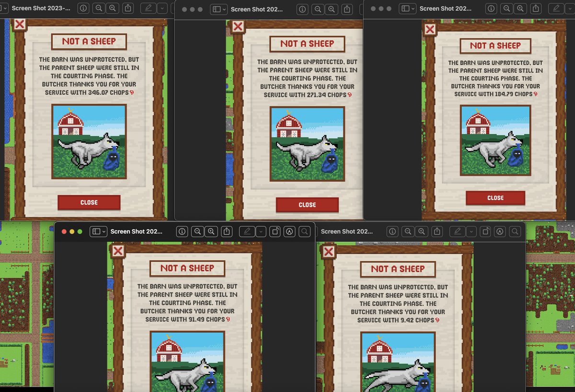The height and width of the screenshot is (392, 575).
Task: Zoom in on the 184.79 CHOPS window
Action: (x=520, y=9)
